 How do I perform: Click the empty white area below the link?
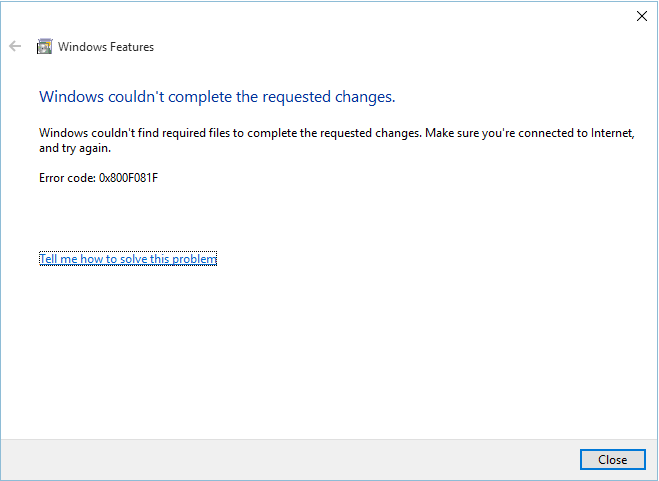[x=328, y=353]
